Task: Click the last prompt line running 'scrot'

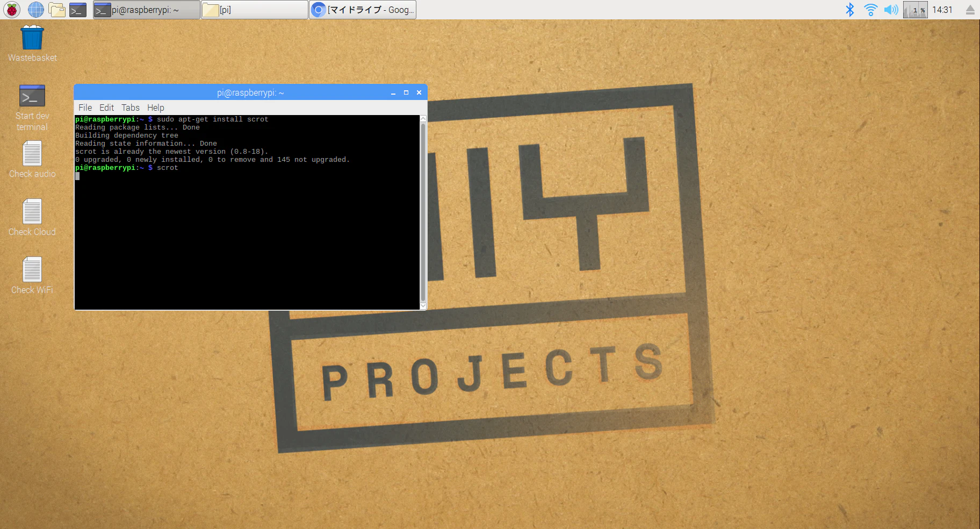Action: [127, 168]
